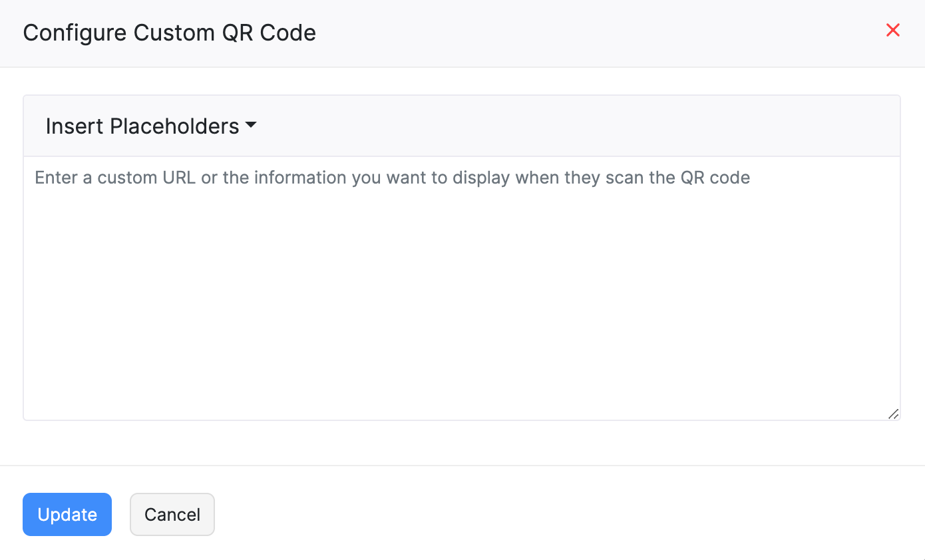Click into the custom URL text area

pos(462,287)
